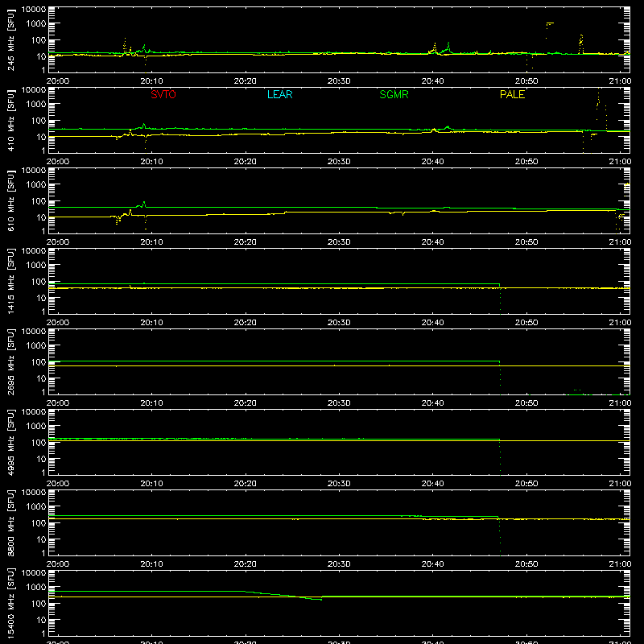
Task: Click the 10000 y-axis value on the 8800 MHz plot
Action: (x=34, y=493)
